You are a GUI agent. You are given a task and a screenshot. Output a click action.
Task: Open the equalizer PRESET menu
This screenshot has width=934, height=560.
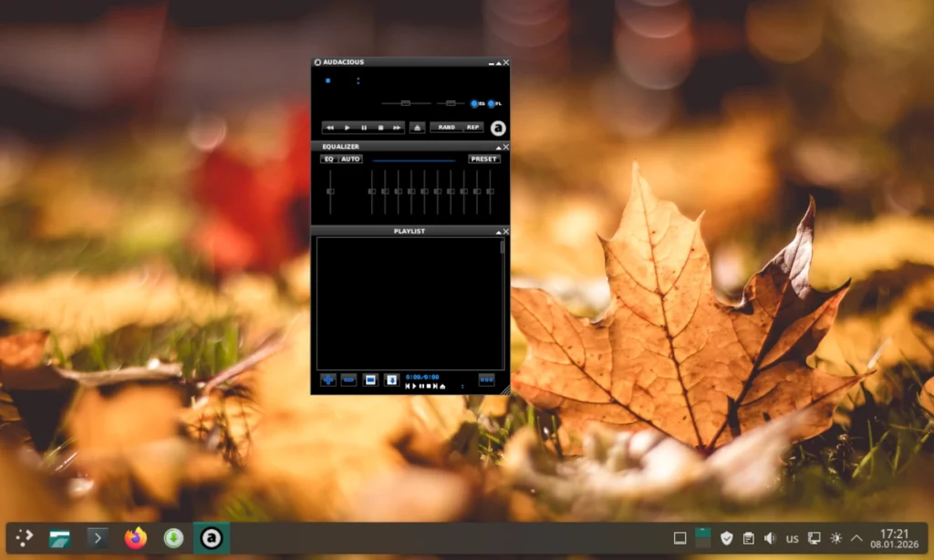pyautogui.click(x=483, y=159)
